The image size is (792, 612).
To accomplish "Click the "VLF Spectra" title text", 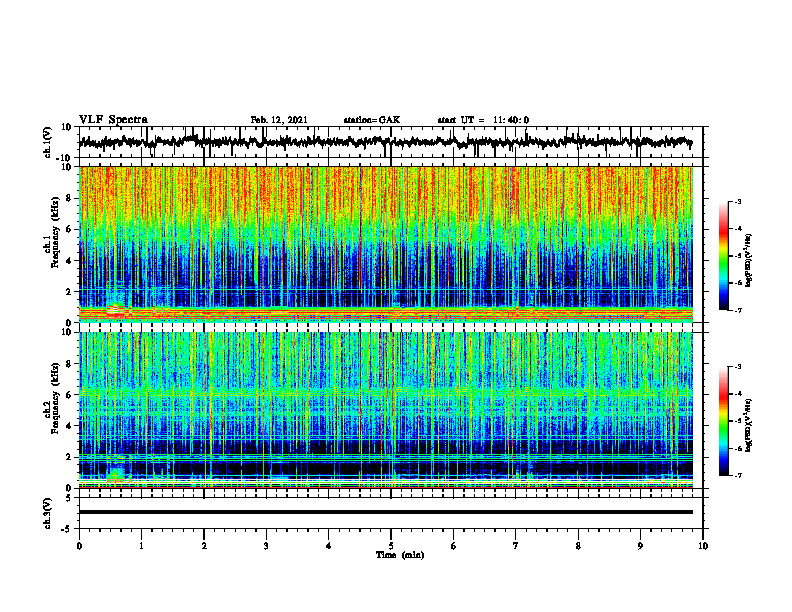I will pyautogui.click(x=113, y=120).
